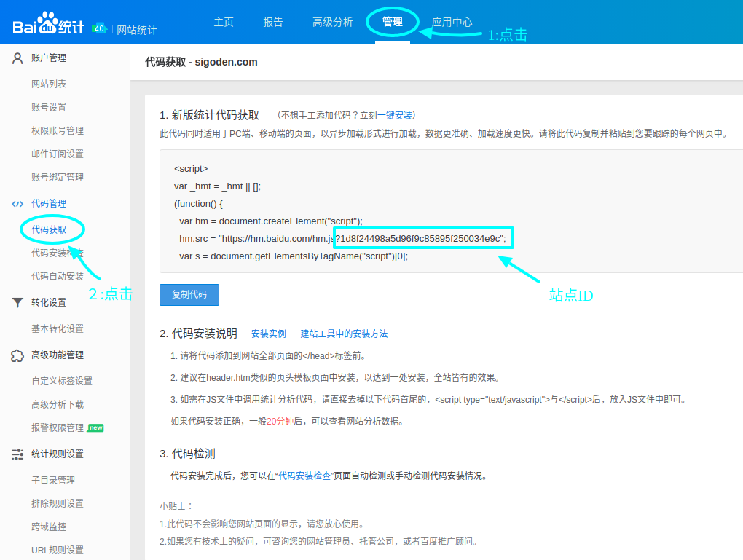Open URL规则设置

[x=58, y=550]
